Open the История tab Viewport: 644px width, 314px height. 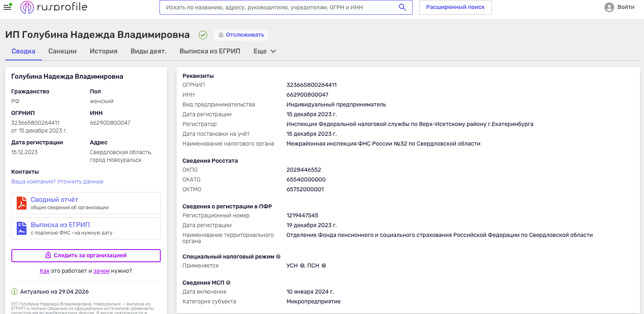(104, 51)
